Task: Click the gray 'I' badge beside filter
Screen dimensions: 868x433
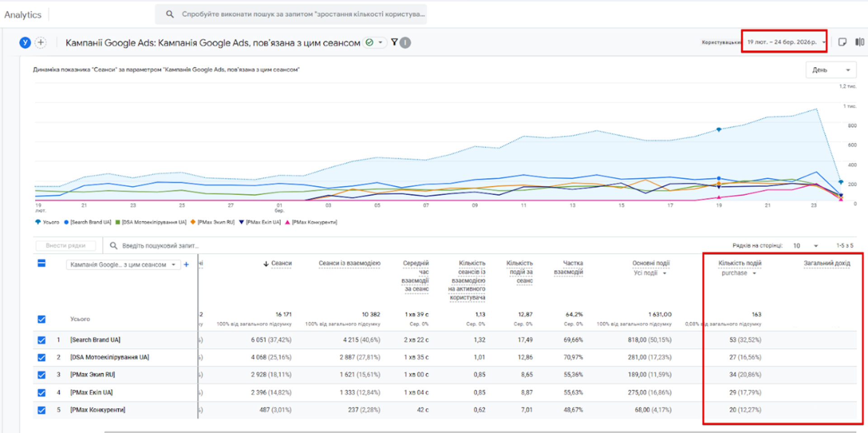Action: coord(406,42)
